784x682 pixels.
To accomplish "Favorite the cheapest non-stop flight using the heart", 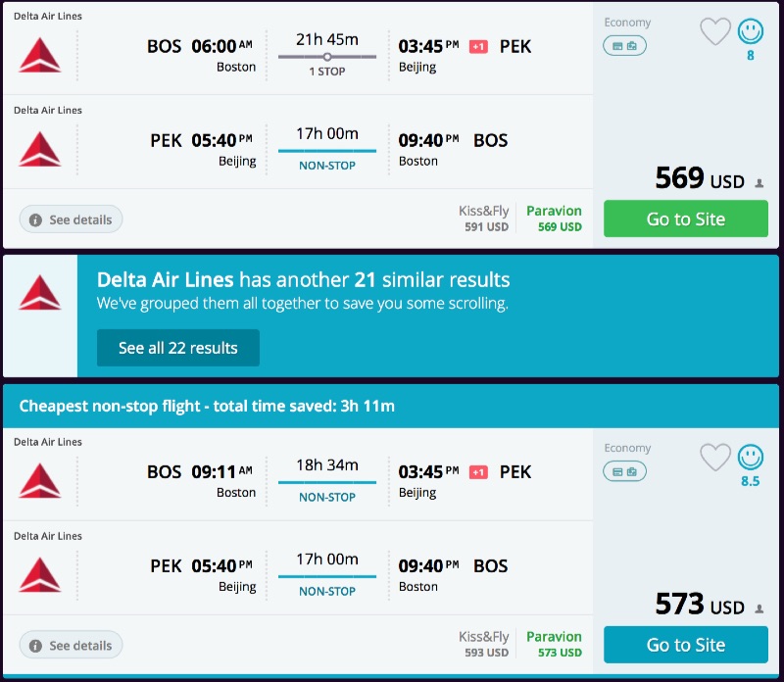I will pos(715,457).
